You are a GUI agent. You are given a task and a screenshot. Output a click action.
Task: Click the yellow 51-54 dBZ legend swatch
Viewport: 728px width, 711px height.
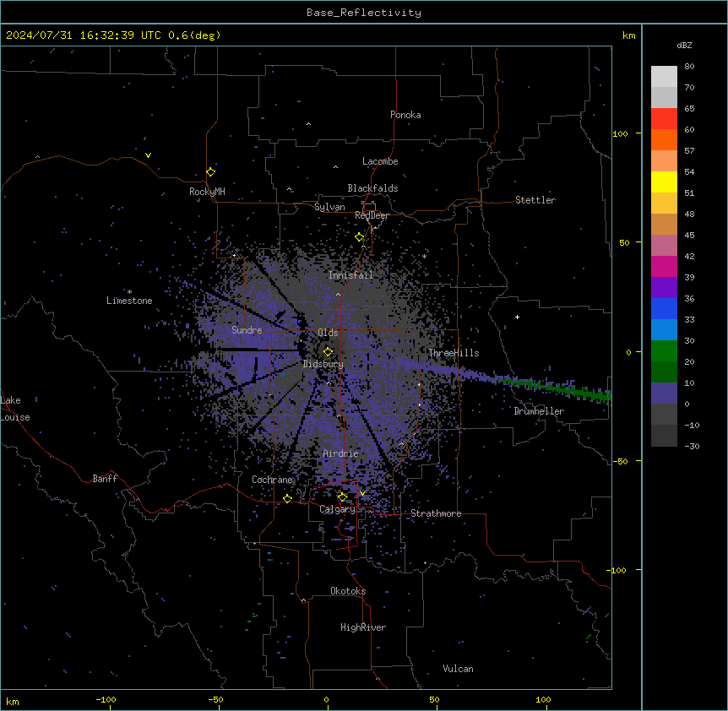pos(664,182)
